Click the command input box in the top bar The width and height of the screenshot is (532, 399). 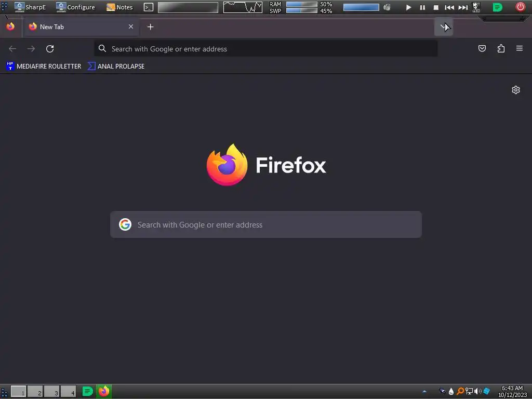point(188,7)
